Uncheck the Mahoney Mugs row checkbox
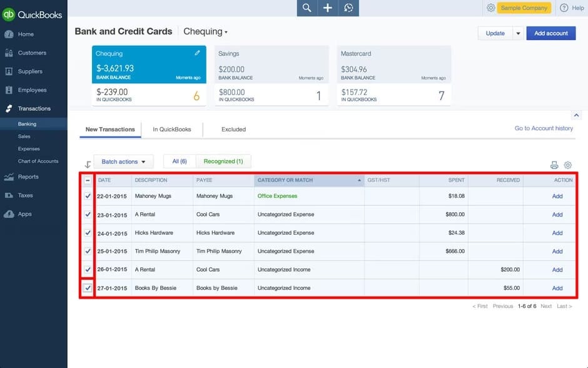 point(88,196)
